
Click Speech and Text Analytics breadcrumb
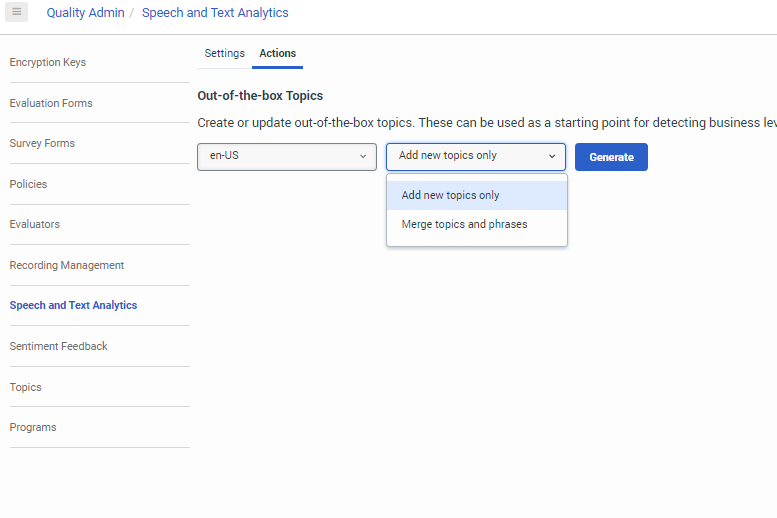pos(215,13)
